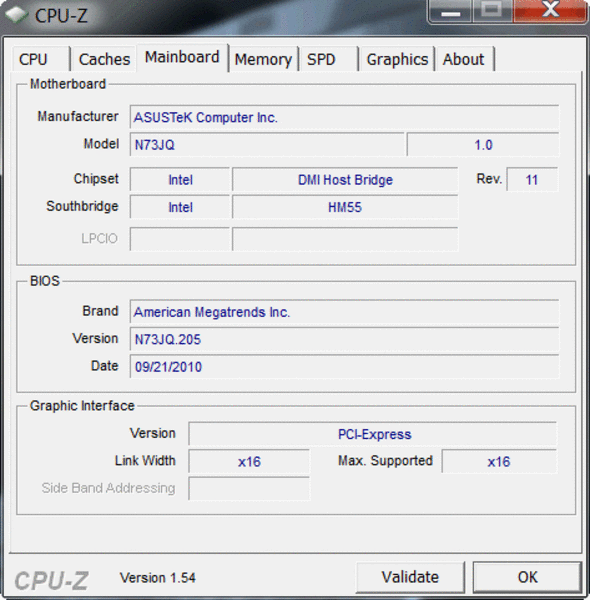
Task: Click the disabled maximize button
Action: 492,10
